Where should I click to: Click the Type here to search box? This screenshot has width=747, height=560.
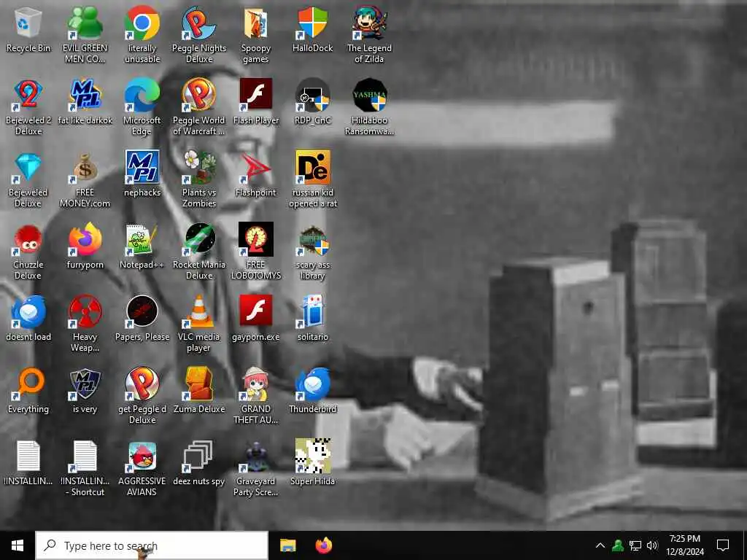pos(152,545)
